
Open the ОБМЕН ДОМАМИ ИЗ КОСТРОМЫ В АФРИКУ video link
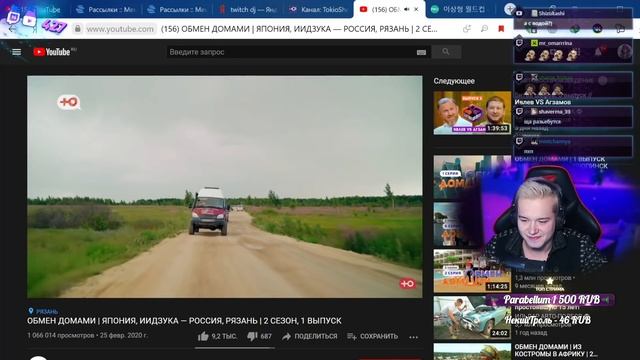(556, 350)
